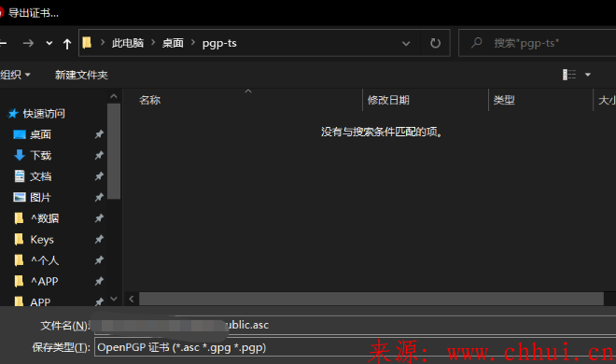The height and width of the screenshot is (364, 616).
Task: Select 快速访问 in the navigation pane
Action: (44, 114)
